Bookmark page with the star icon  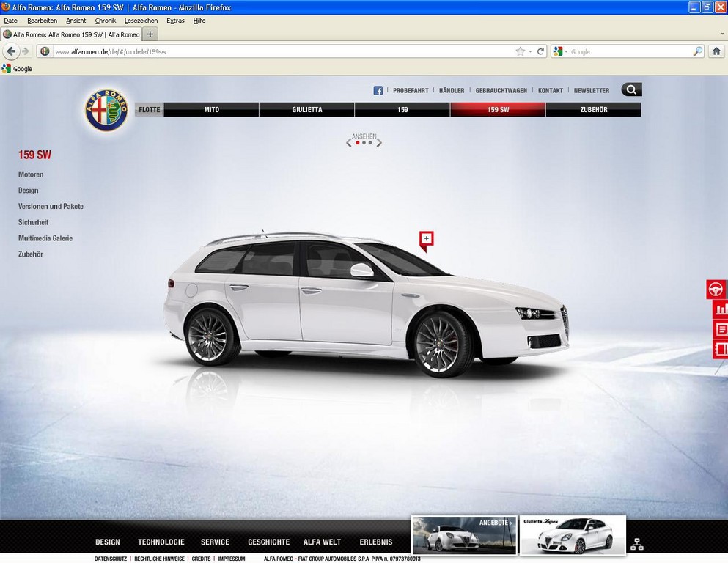pos(520,51)
